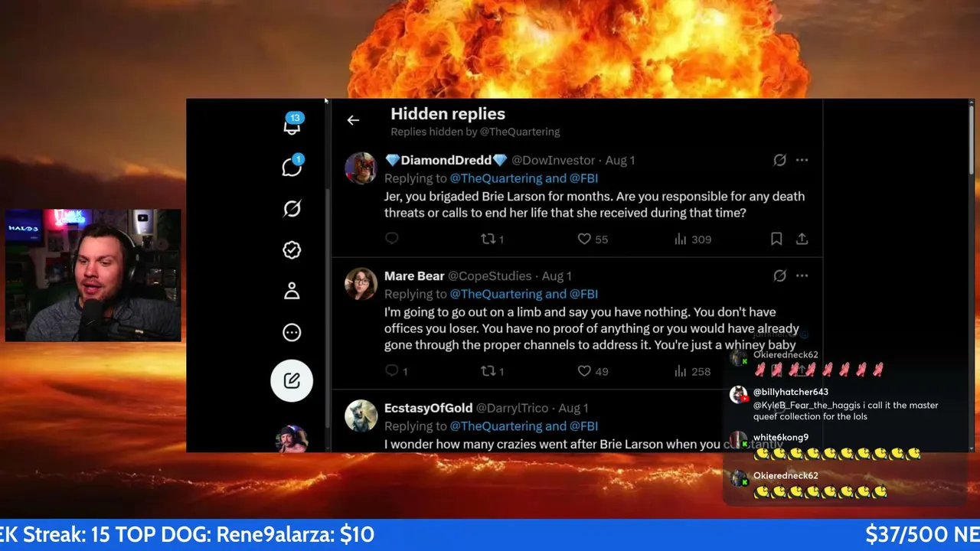Open the account avatar at sidebar bottom
Screen dimensions: 980x551
point(292,440)
